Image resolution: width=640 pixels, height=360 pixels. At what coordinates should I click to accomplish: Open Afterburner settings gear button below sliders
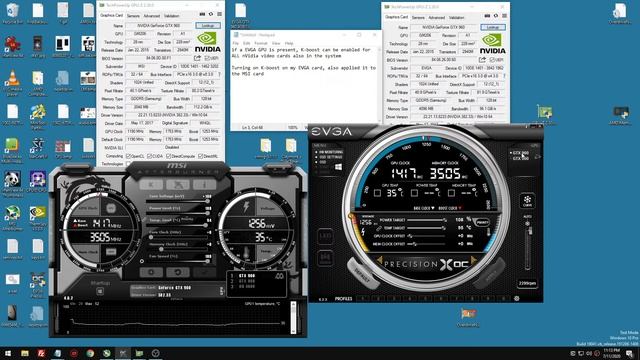point(151,272)
